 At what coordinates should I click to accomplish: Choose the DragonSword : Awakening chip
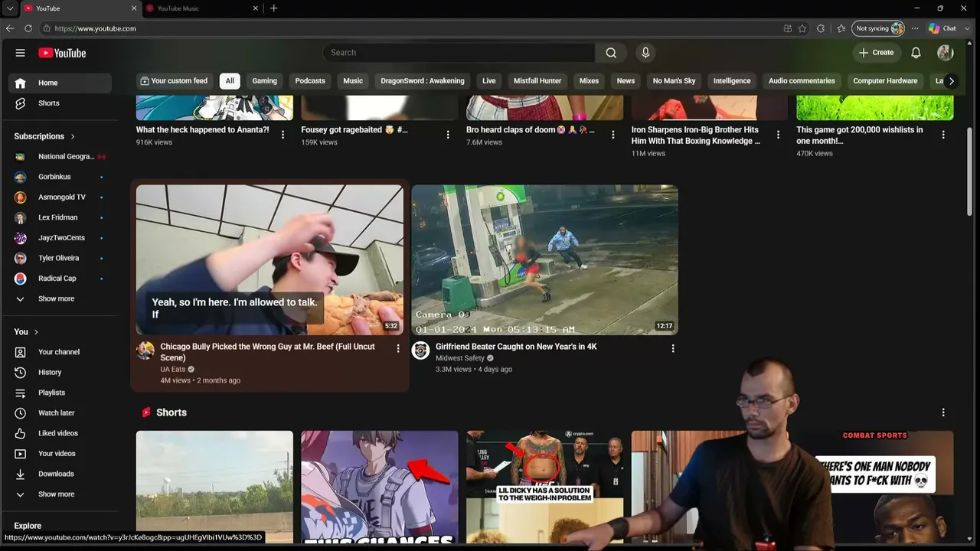pyautogui.click(x=423, y=81)
